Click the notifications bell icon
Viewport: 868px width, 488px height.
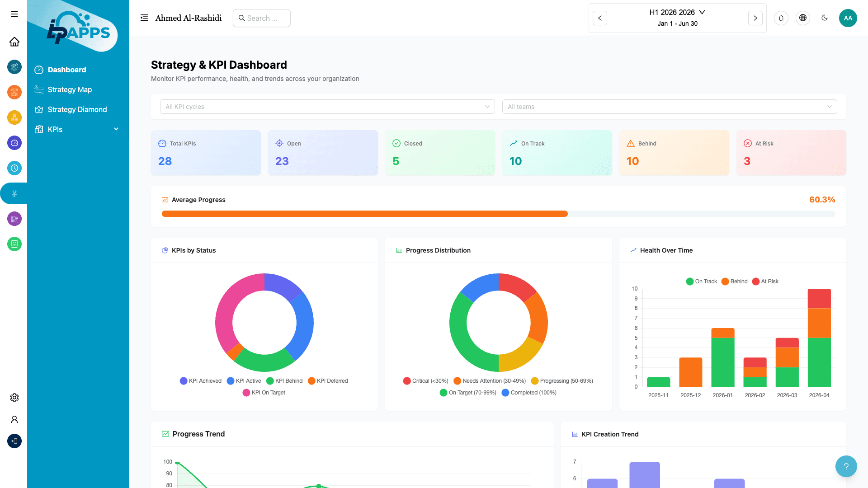(781, 18)
